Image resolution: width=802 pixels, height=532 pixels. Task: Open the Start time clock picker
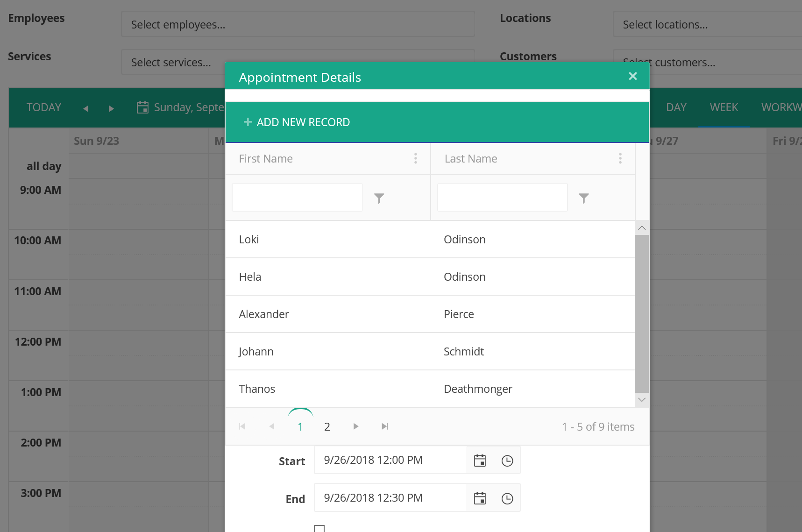[x=507, y=460]
